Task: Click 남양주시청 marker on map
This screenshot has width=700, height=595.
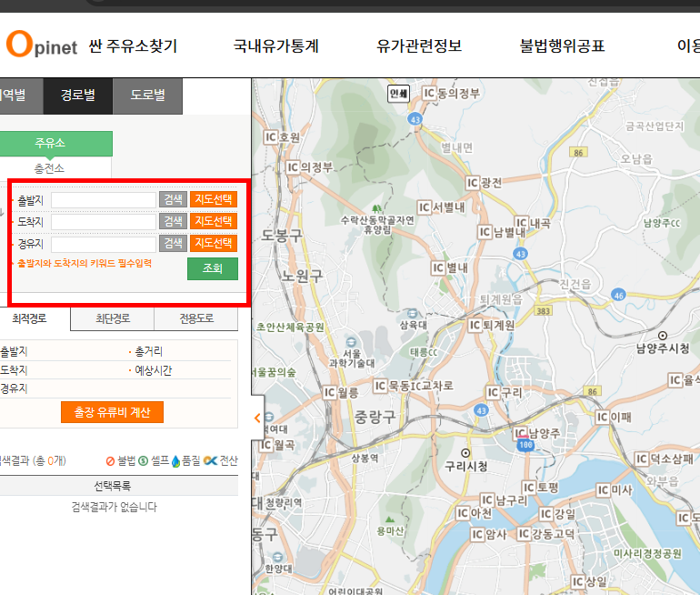Action: pyautogui.click(x=663, y=336)
